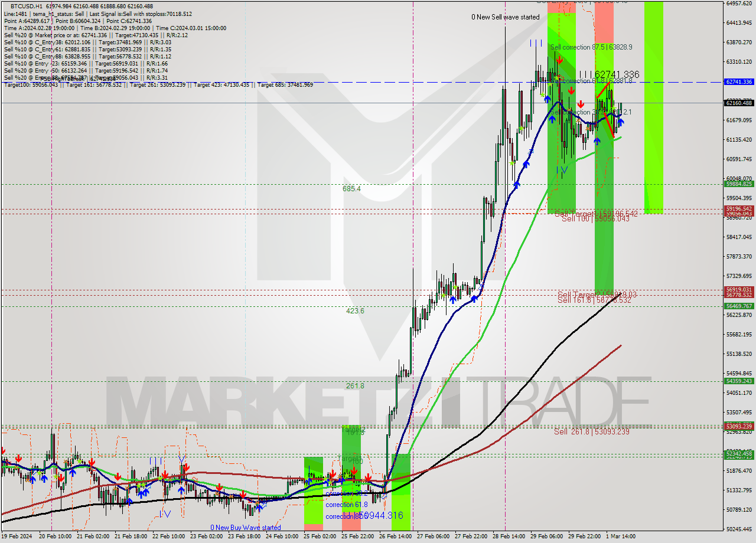Click the 54594.845 axis price label
This screenshot has height=543, width=756.
[x=739, y=373]
